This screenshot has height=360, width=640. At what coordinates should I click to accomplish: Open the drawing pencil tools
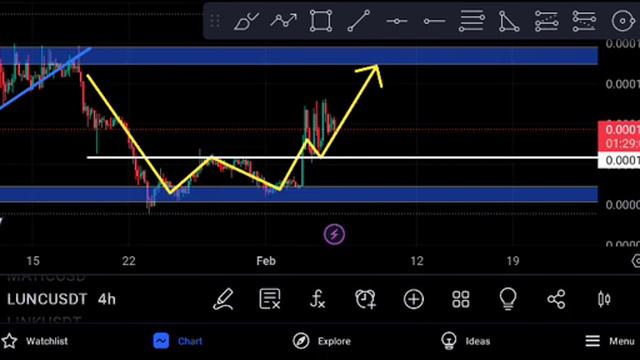pyautogui.click(x=223, y=299)
